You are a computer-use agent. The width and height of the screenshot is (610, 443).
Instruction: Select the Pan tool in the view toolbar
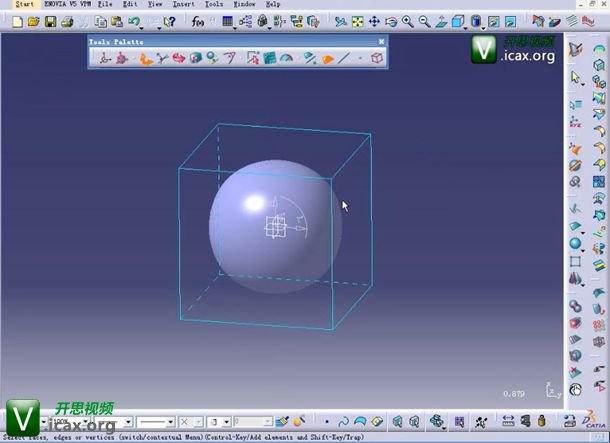point(374,21)
